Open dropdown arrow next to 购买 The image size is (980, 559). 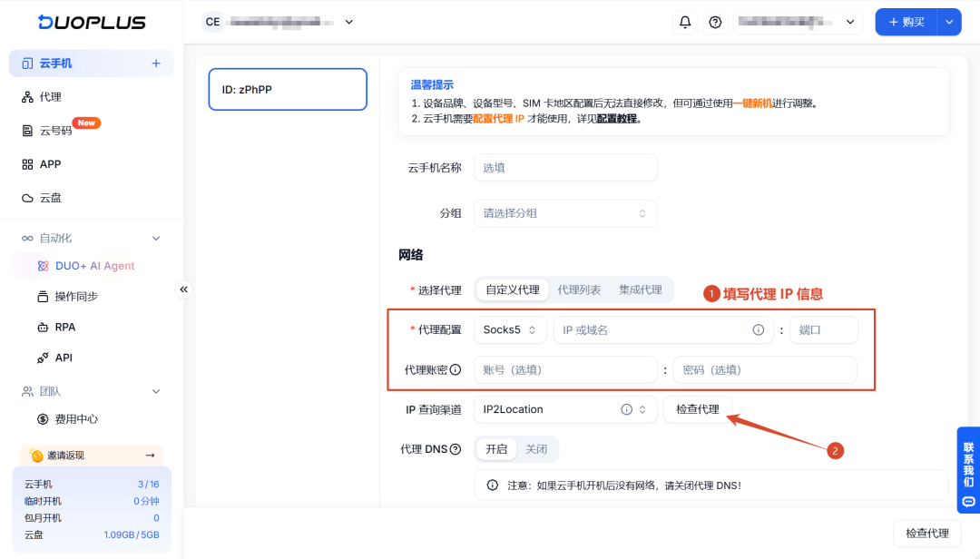949,22
